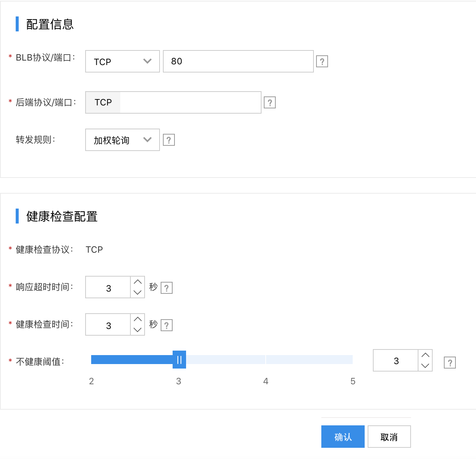Increase 不健康阈值 using the up arrow
The image size is (476, 459).
(x=425, y=355)
